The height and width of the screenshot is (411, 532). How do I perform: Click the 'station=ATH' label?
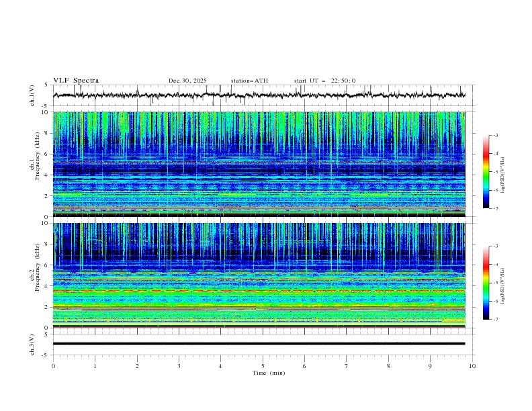click(249, 81)
